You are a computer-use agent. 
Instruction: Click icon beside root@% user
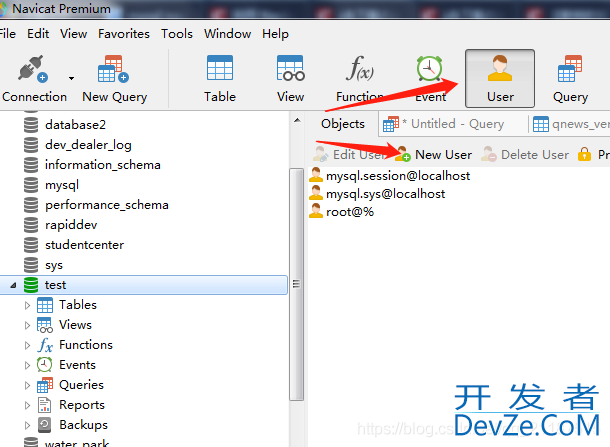316,211
